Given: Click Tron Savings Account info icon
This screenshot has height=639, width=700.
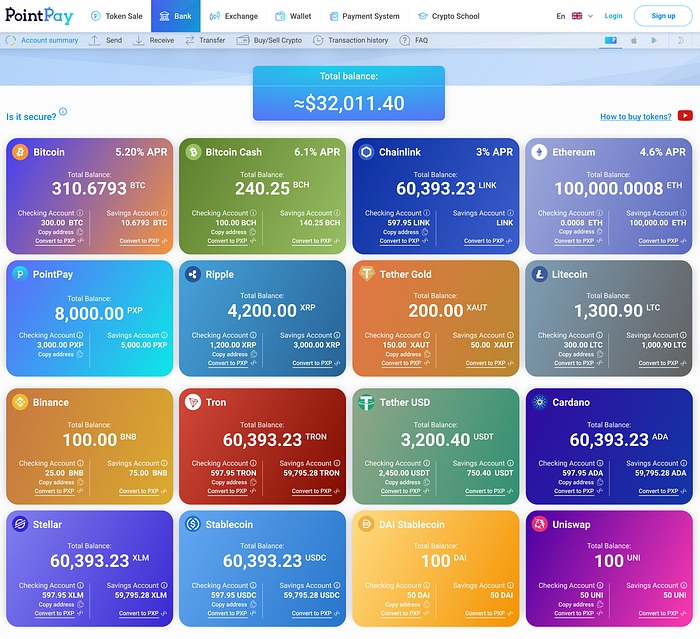Looking at the screenshot, I should pos(337,463).
